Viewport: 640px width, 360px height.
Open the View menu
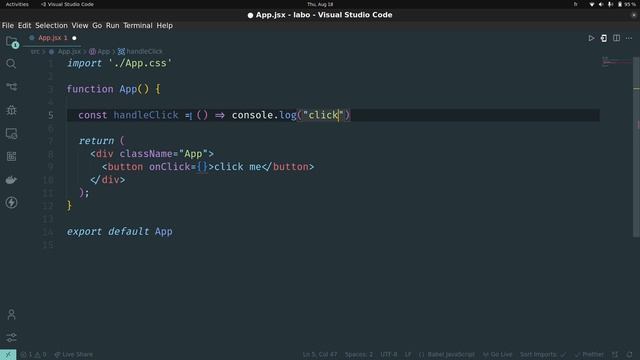point(80,25)
